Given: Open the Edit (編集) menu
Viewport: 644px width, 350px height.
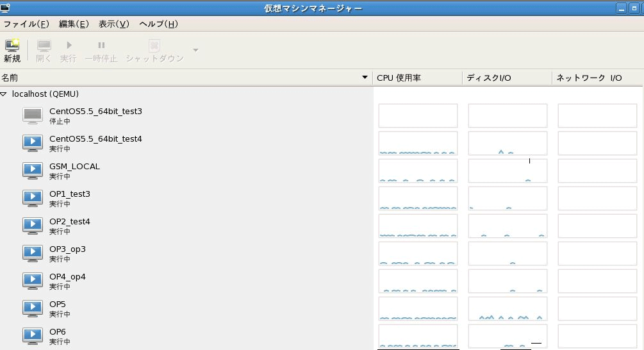Looking at the screenshot, I should click(74, 24).
